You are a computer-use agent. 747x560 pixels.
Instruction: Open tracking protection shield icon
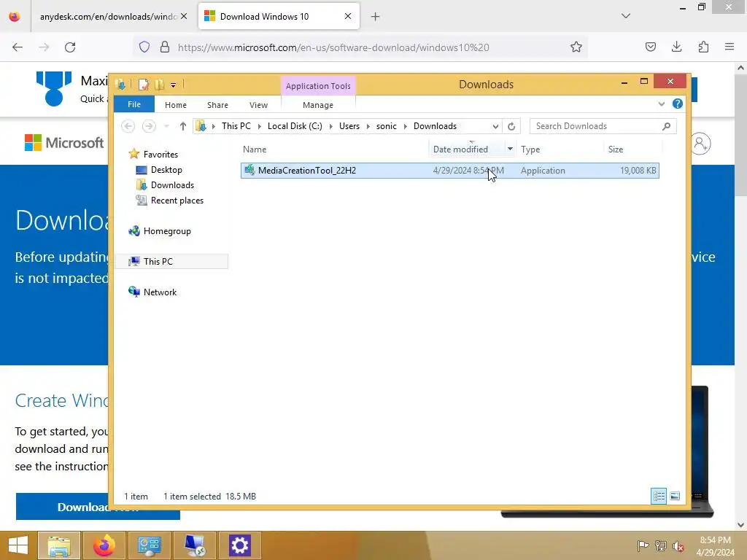(x=144, y=47)
